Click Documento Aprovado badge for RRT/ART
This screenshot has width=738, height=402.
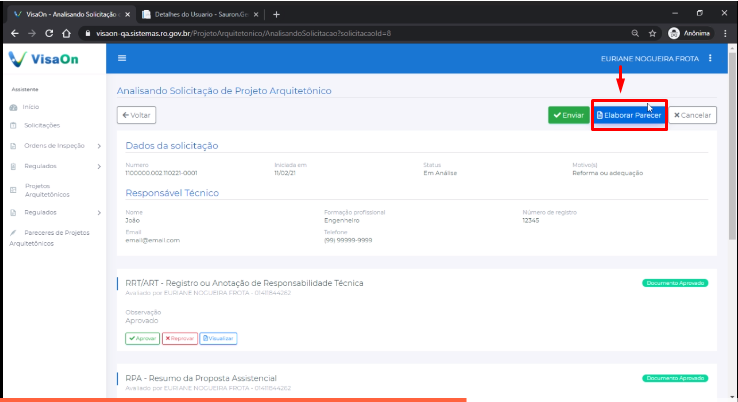pos(675,283)
